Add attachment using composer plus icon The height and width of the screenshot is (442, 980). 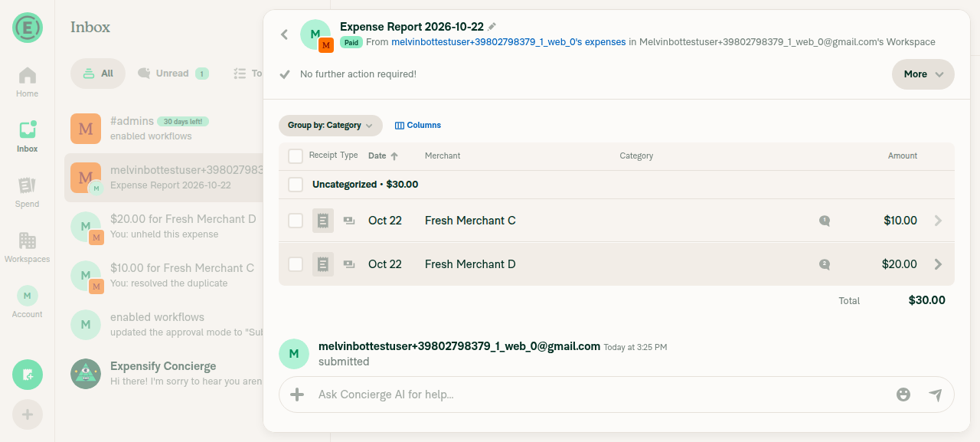pos(297,395)
